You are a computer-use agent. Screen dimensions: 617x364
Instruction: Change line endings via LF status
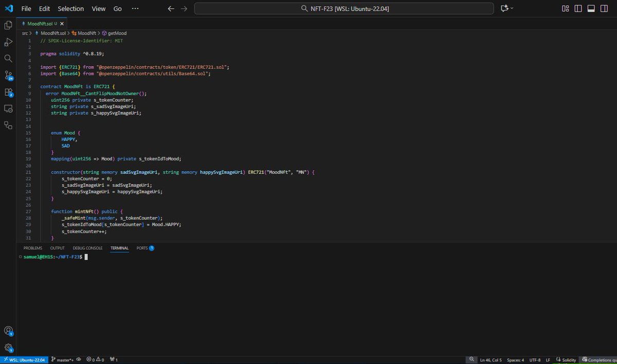point(548,360)
